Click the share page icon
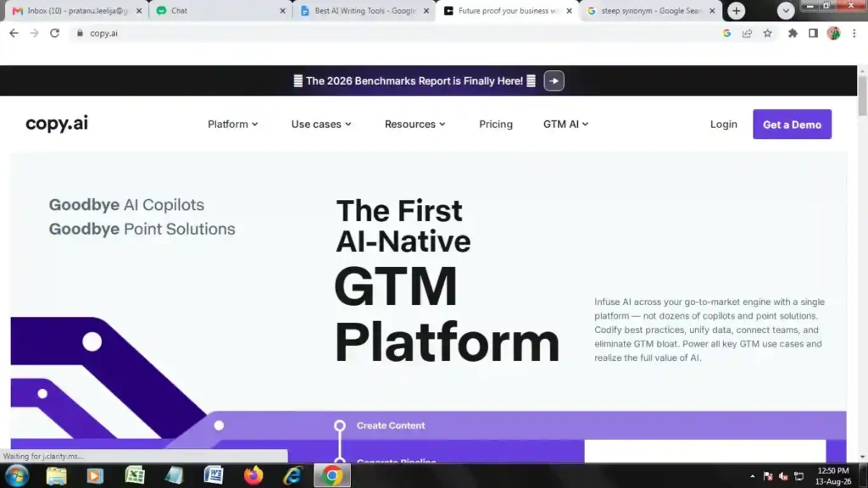This screenshot has width=868, height=488. (748, 33)
